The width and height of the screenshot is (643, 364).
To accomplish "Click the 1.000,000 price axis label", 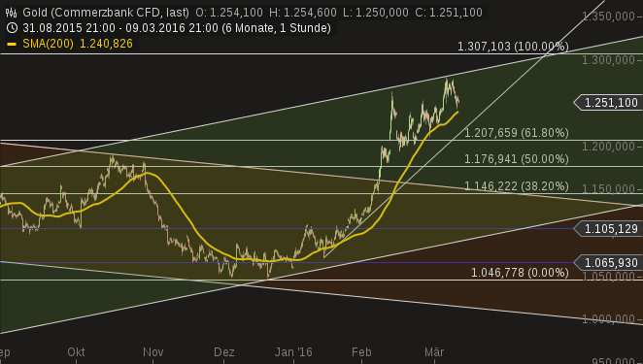I will pyautogui.click(x=609, y=319).
